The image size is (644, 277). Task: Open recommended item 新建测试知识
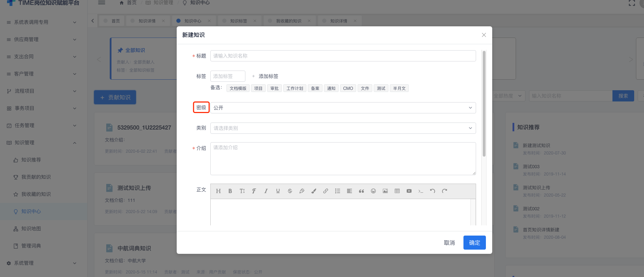click(x=536, y=145)
